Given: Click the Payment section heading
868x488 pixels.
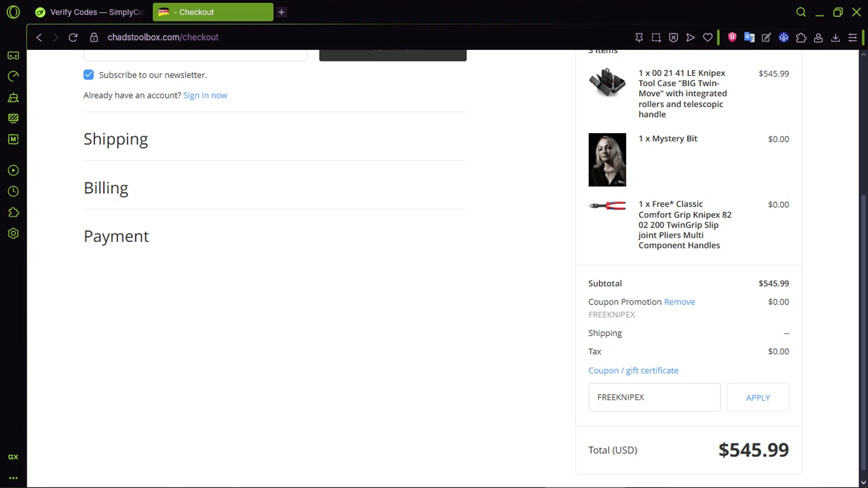Looking at the screenshot, I should (116, 236).
